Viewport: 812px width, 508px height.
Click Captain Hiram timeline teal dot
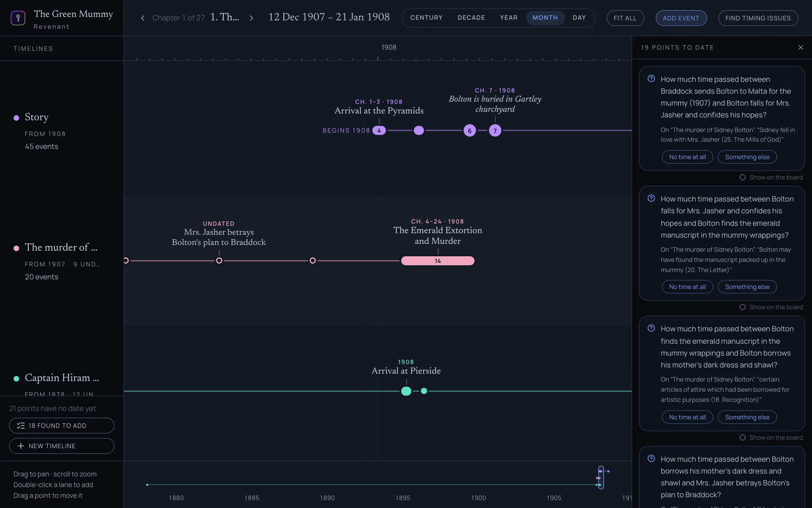[16, 378]
